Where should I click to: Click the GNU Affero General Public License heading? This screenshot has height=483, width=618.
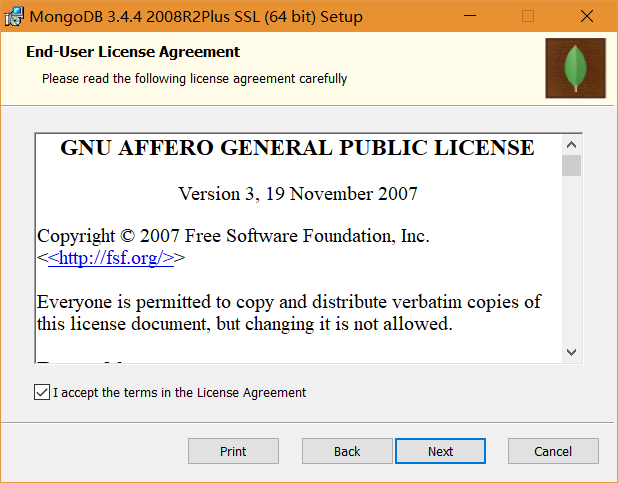(298, 148)
